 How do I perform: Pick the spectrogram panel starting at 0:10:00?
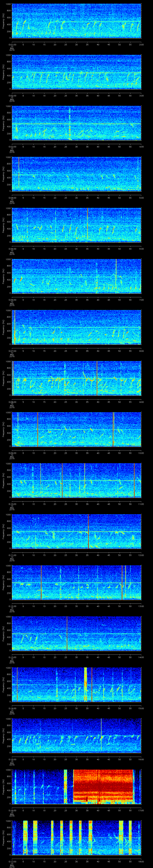click(77, 480)
